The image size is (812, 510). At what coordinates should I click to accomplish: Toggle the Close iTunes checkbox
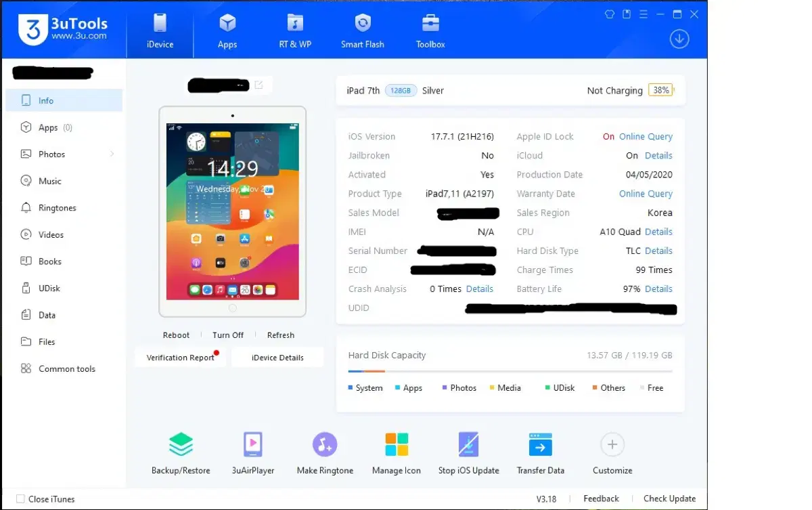point(20,499)
